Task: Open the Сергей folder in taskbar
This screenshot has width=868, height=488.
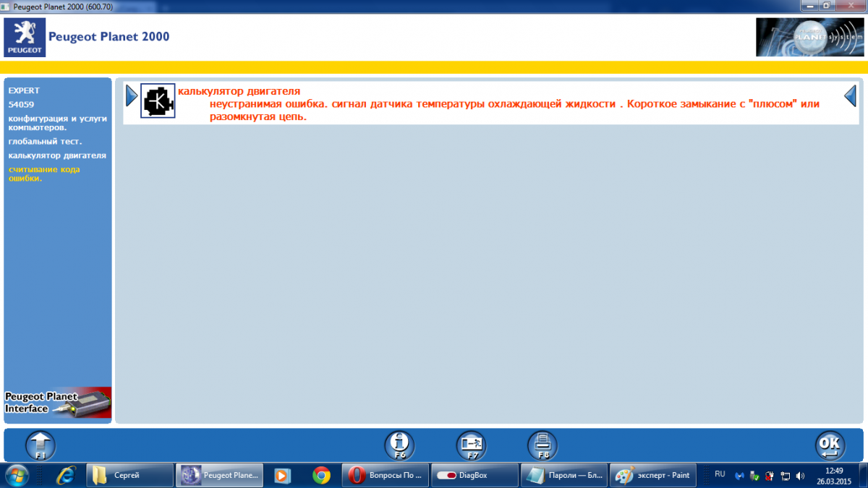Action: pos(129,475)
